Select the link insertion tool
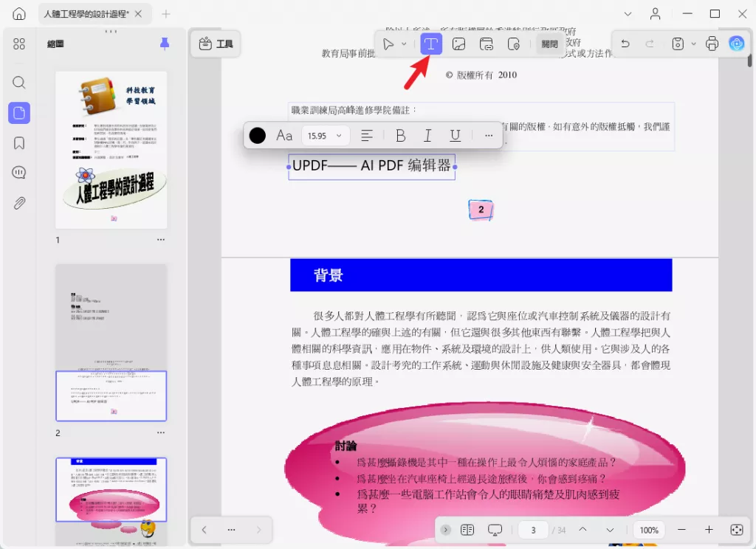 [x=486, y=44]
